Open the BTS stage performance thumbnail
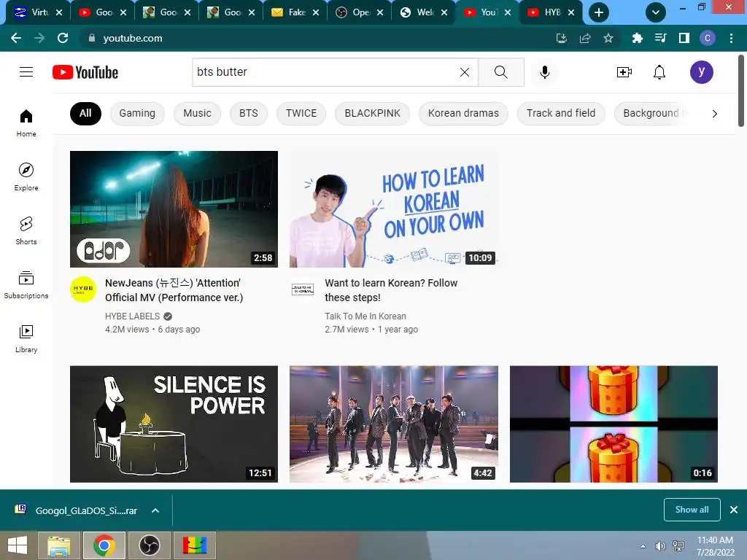Screen dimensions: 747x560 (x=393, y=424)
